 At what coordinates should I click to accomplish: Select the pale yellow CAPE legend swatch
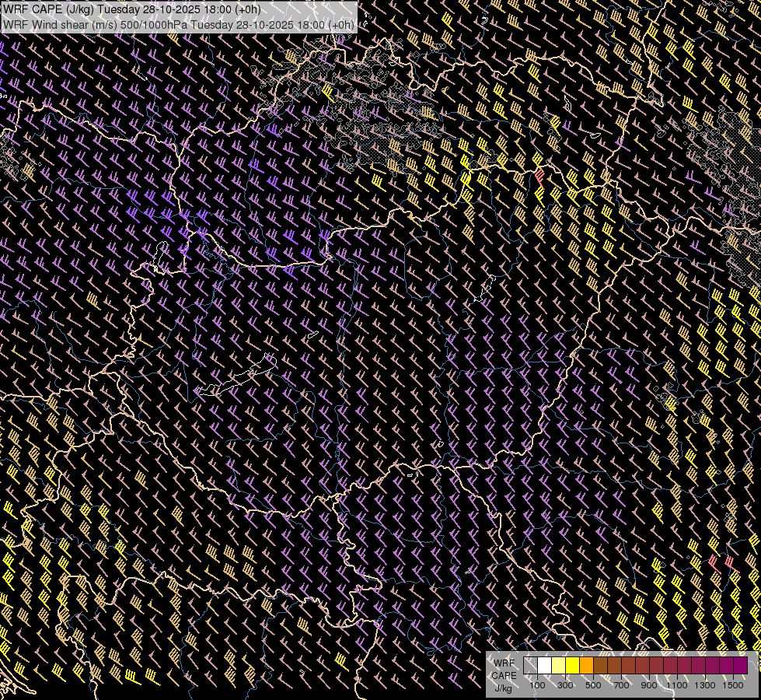(x=559, y=665)
